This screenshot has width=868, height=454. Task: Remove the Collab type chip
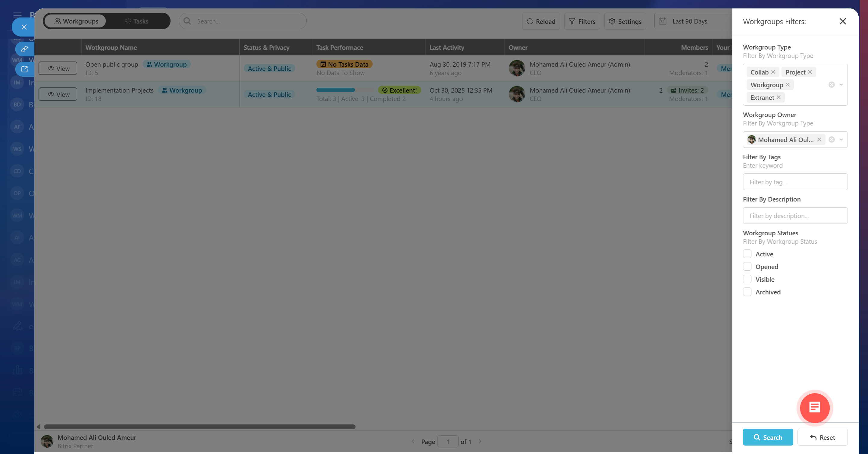click(773, 72)
